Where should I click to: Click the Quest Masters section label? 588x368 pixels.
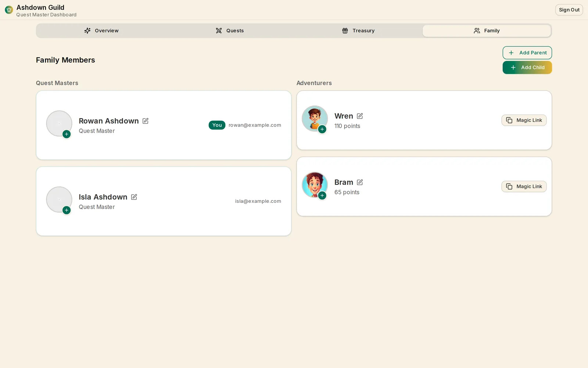pos(57,83)
